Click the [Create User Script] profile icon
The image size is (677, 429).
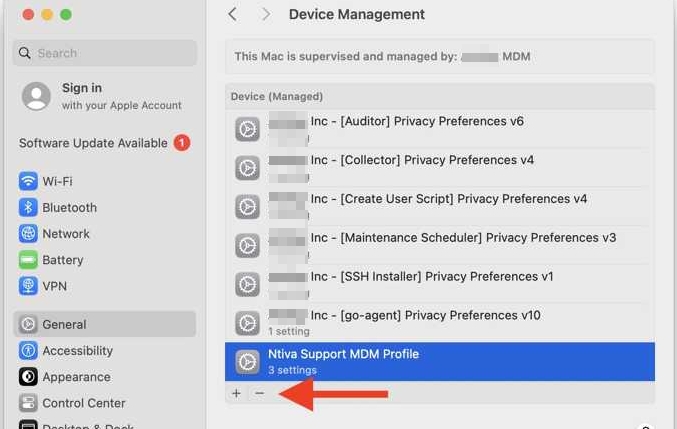[247, 207]
